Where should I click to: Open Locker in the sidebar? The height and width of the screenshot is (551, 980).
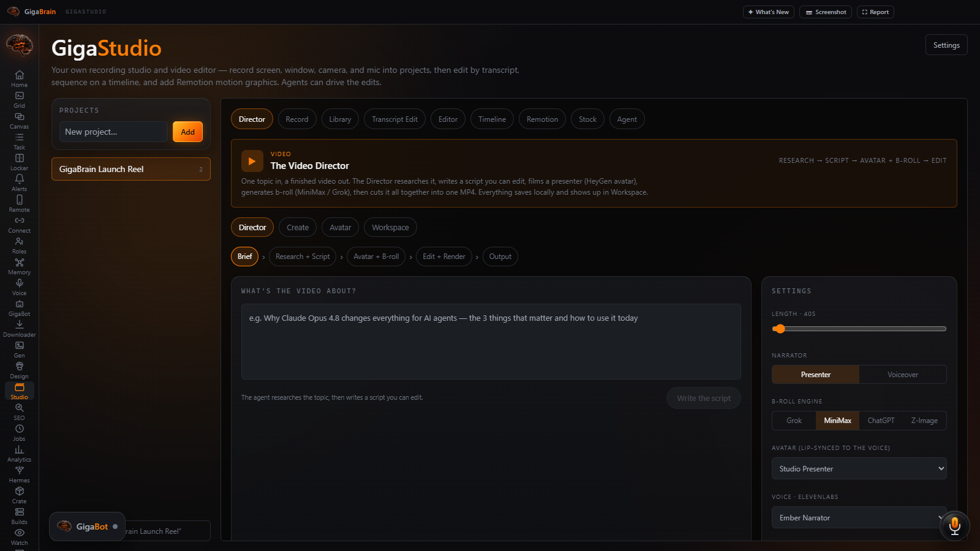coord(19,162)
